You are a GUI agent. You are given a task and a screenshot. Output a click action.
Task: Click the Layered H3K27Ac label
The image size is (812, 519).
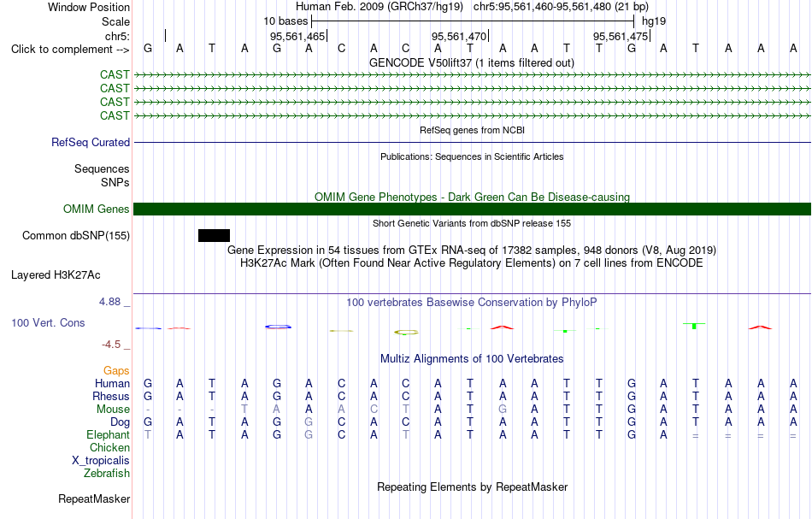[x=56, y=275]
